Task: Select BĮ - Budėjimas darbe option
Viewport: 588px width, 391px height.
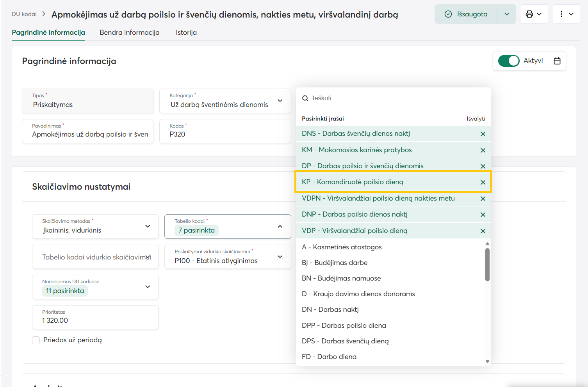Action: pos(390,263)
